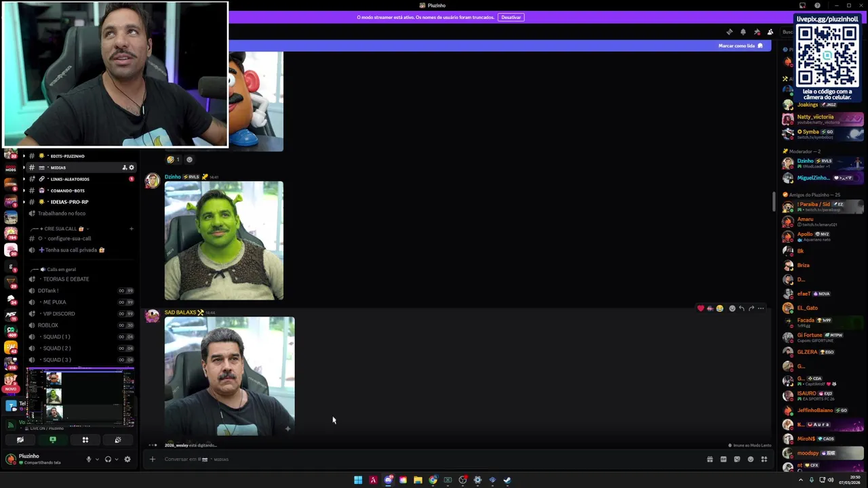Open activities button in voice panel
This screenshot has width=868, height=488.
pos(85,440)
